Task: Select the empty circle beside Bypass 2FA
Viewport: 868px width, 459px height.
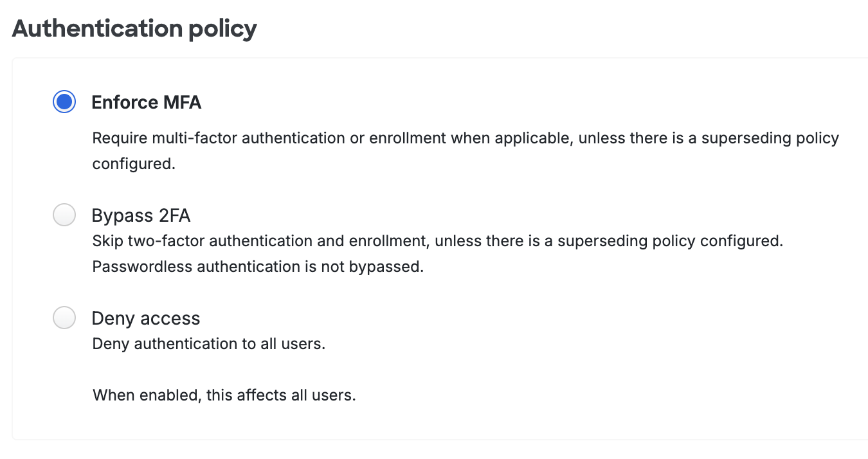Action: 64,215
